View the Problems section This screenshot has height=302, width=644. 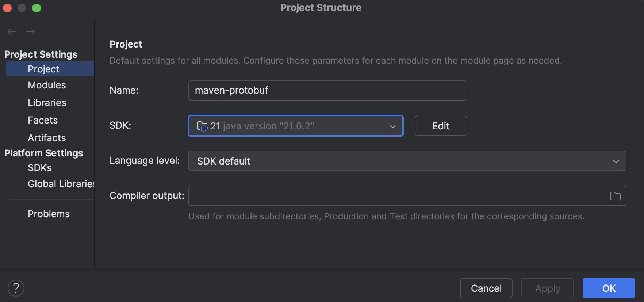coord(49,214)
